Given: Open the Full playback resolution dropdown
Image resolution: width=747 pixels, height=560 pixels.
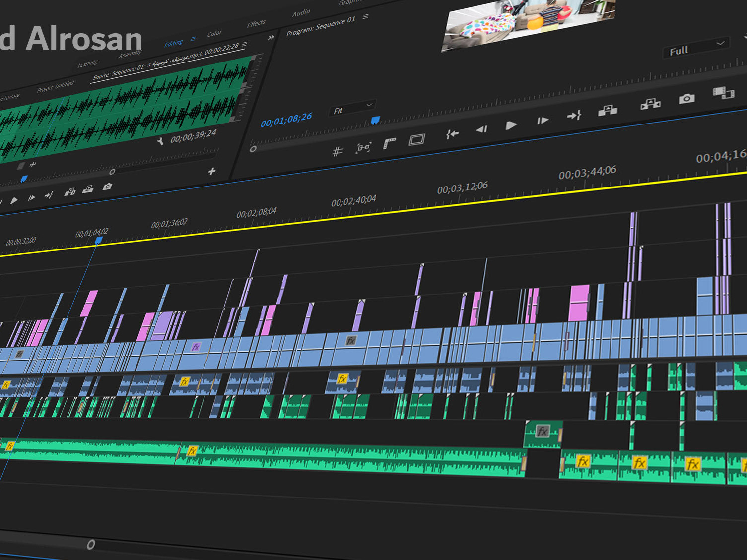Looking at the screenshot, I should pyautogui.click(x=696, y=48).
